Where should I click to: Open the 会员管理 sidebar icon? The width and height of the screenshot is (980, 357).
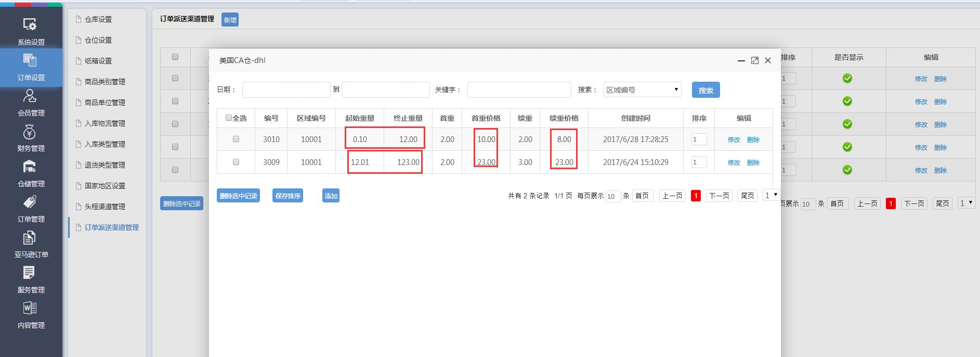(x=30, y=96)
